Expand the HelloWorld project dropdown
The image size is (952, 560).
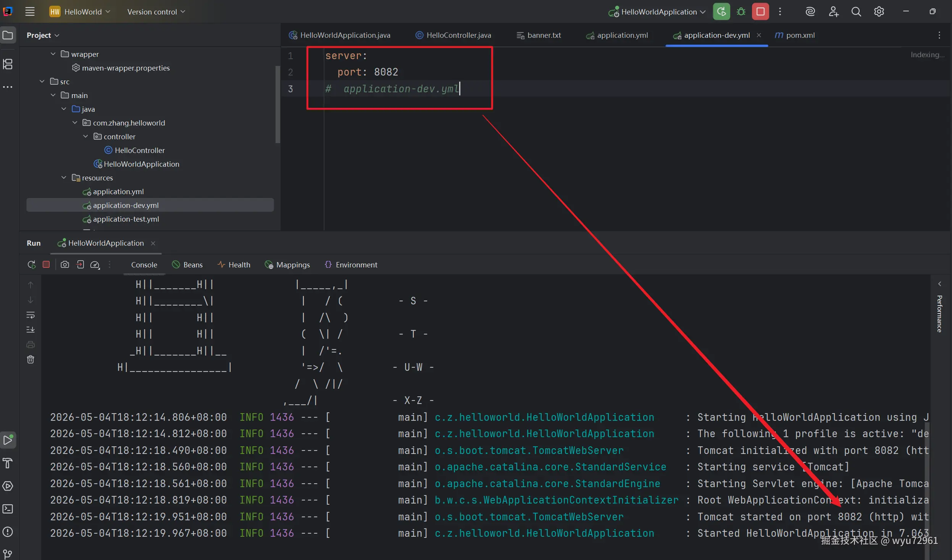[x=80, y=12]
